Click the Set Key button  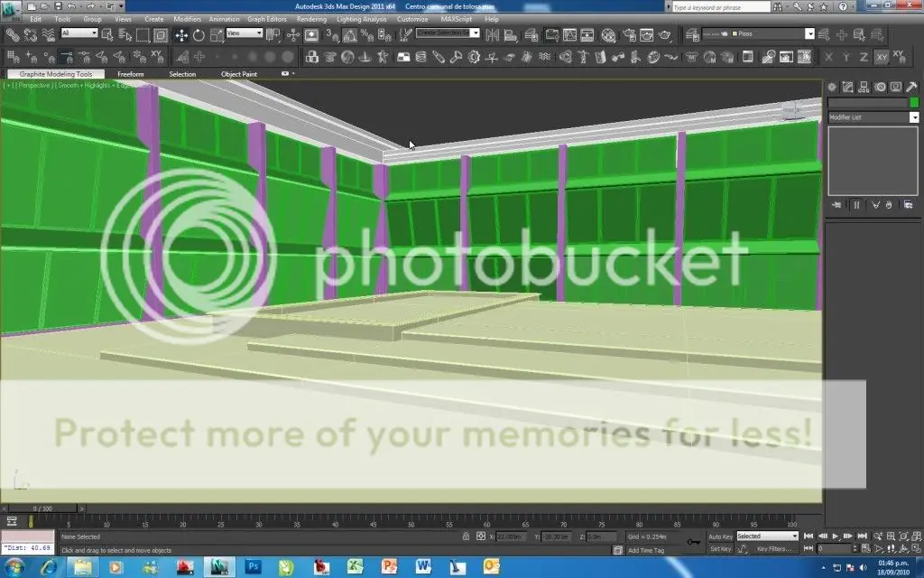[x=720, y=549]
